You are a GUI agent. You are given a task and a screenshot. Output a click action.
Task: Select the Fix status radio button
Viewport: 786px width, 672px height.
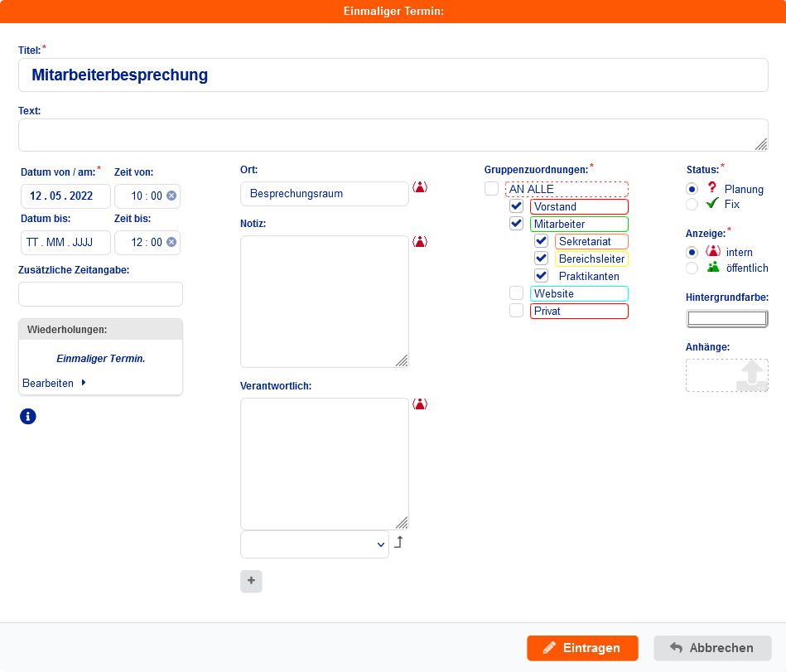(x=692, y=204)
